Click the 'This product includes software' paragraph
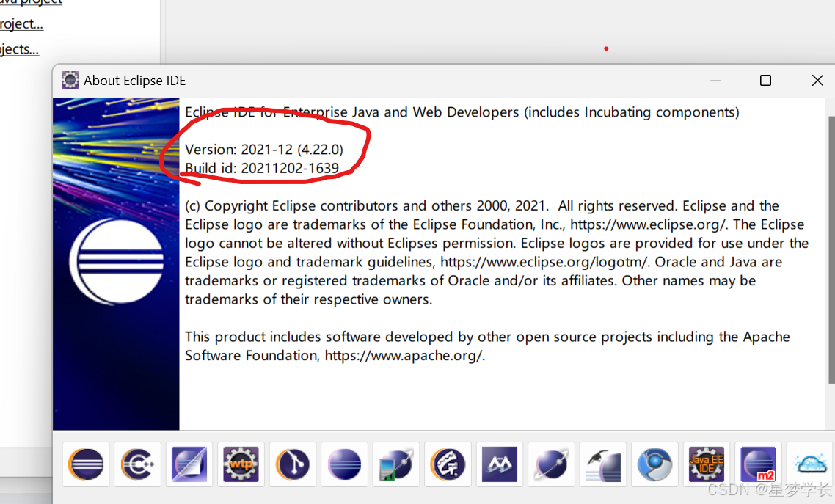 [487, 346]
